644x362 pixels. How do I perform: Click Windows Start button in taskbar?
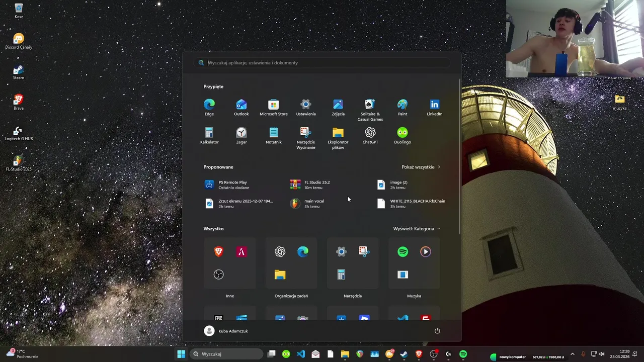click(181, 354)
